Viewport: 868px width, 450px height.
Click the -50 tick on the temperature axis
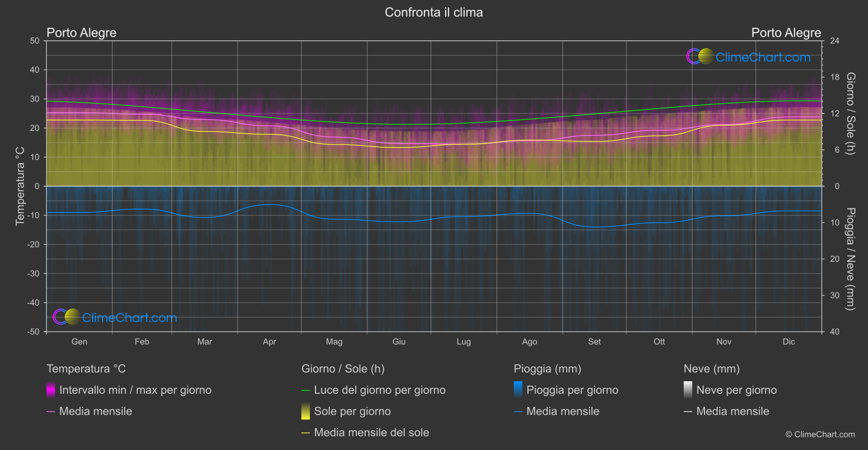coord(33,332)
